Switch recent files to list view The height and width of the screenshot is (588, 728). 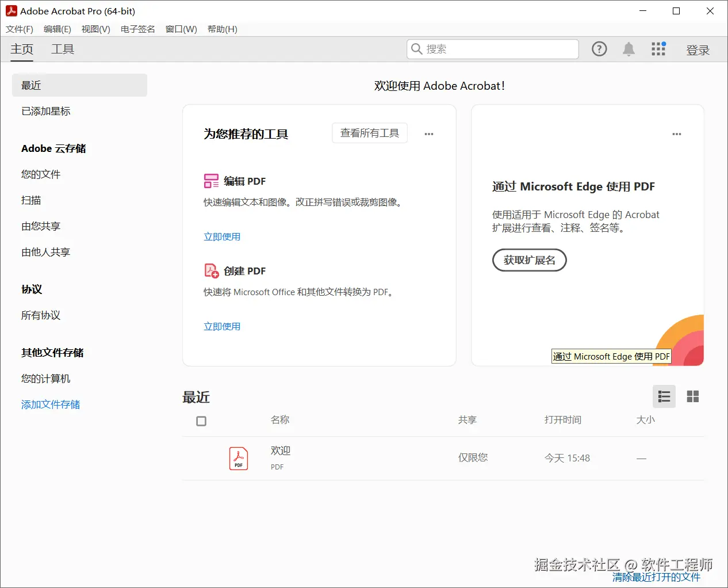click(664, 396)
